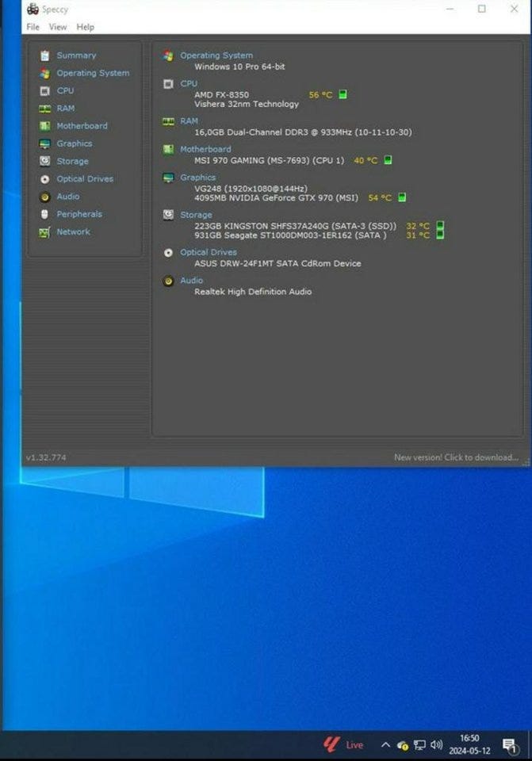This screenshot has height=761, width=532.
Task: Click the KINGSTON SHFS37A240G drive line
Action: (295, 226)
